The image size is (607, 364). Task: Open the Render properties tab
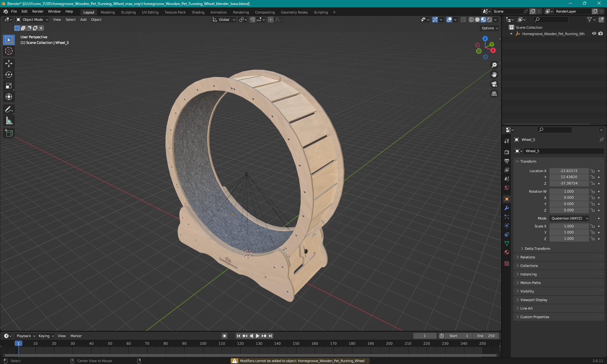click(x=507, y=152)
